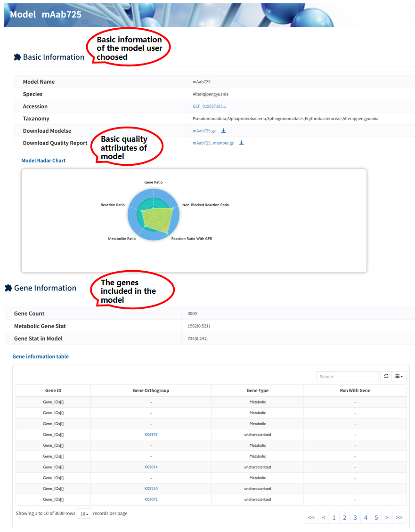Click puzzle icon beside Gene Information
This screenshot has width=415, height=532.
pos(8,288)
